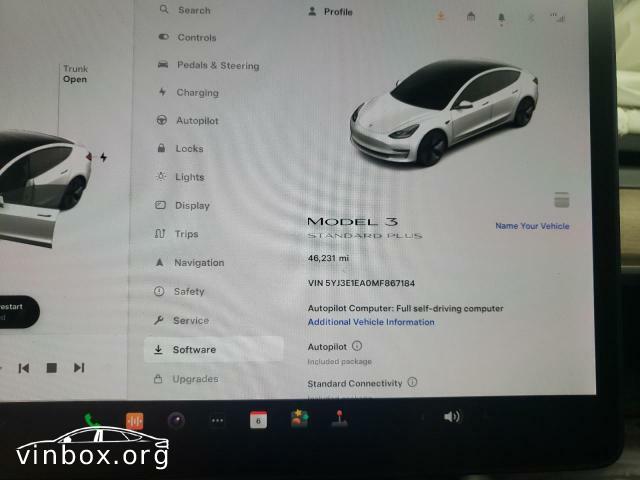Open Pedals & Steering settings
Screen dimensions: 640x480
tap(209, 65)
